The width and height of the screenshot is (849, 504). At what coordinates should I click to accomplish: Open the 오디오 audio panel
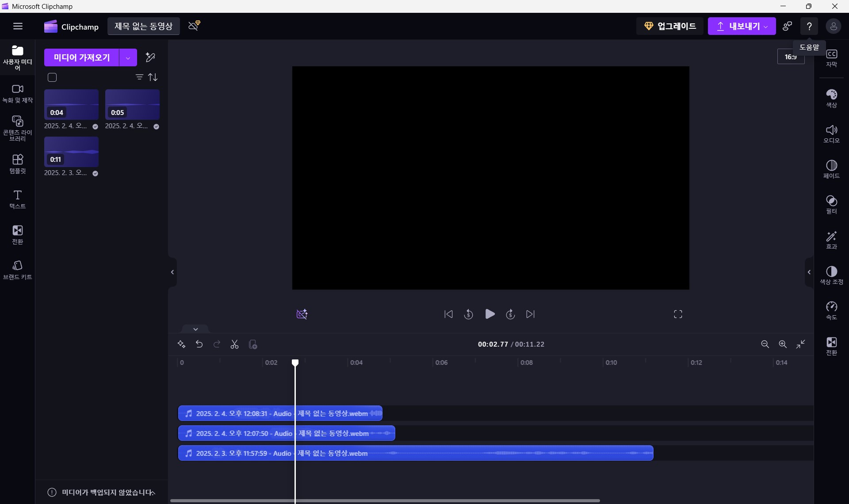point(831,134)
